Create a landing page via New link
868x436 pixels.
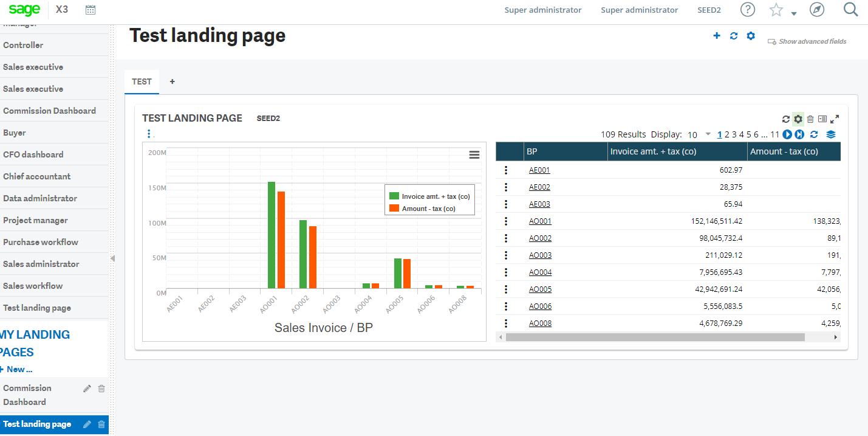click(17, 369)
